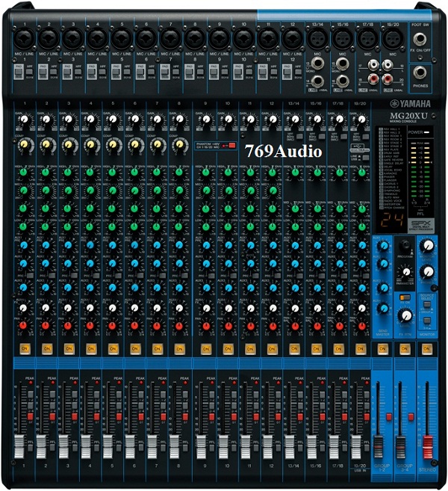Toggle the channel 1 ON button
This screenshot has height=491, width=448.
coord(25,349)
